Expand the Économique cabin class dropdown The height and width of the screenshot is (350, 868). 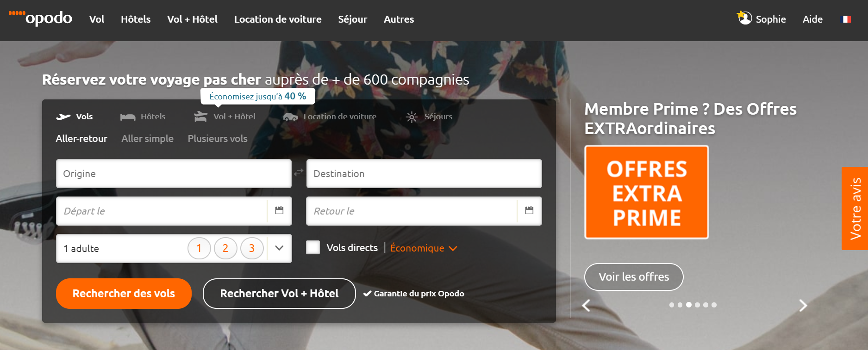(x=424, y=248)
